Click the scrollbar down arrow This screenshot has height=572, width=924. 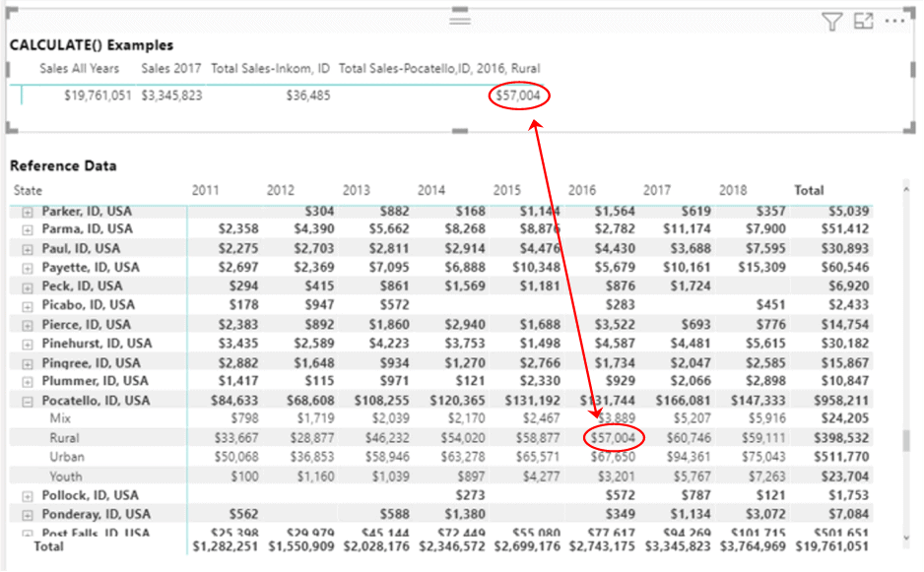click(x=906, y=538)
